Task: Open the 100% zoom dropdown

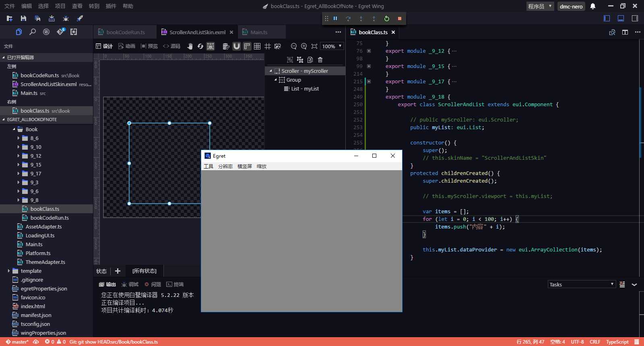Action: 332,46
